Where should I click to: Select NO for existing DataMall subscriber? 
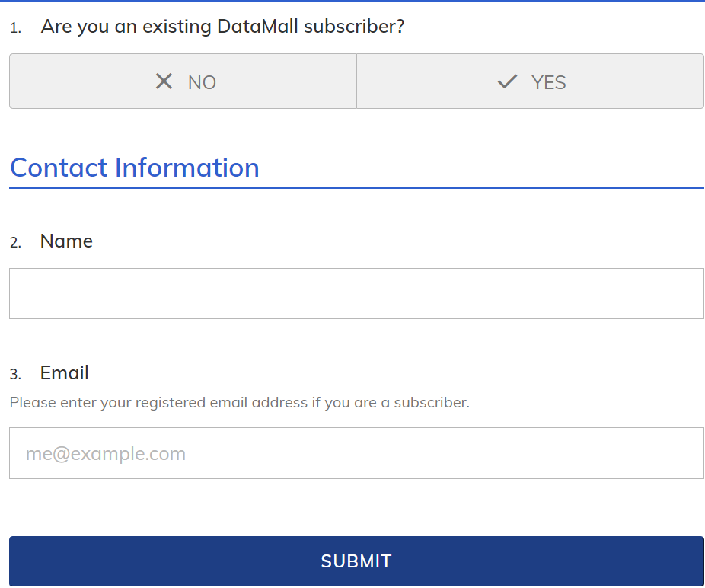tap(183, 81)
